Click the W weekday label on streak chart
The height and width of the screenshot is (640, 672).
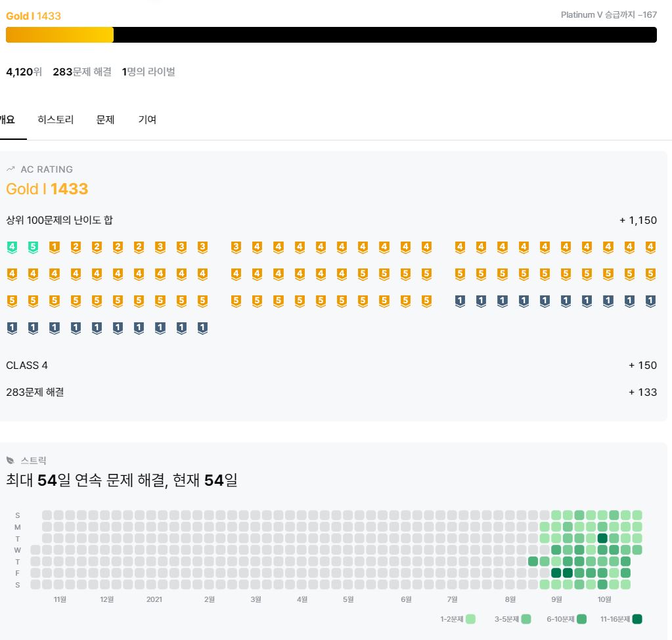pos(18,550)
